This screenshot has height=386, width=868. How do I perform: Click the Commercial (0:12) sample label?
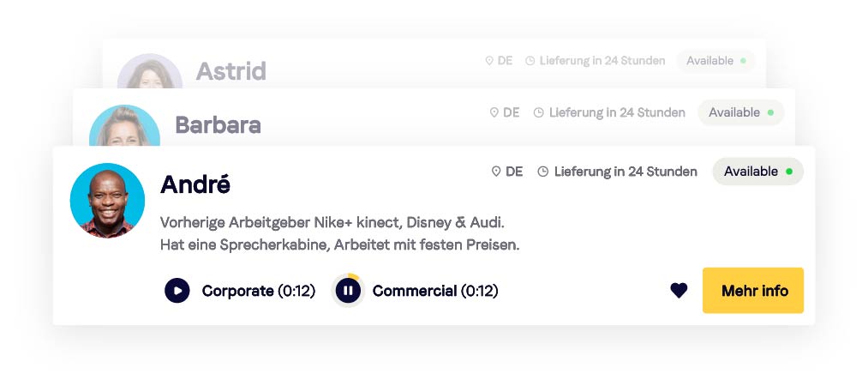pyautogui.click(x=435, y=291)
